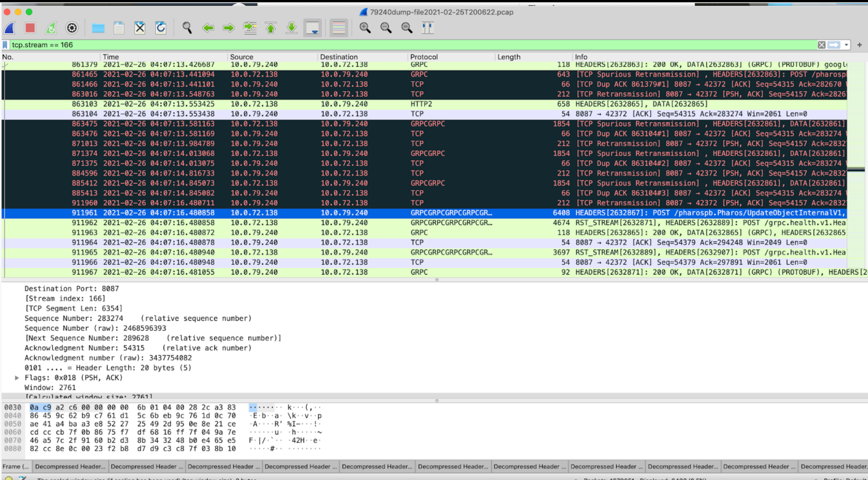The image size is (868, 480).
Task: Open capture options via the gear icon
Action: [72, 28]
